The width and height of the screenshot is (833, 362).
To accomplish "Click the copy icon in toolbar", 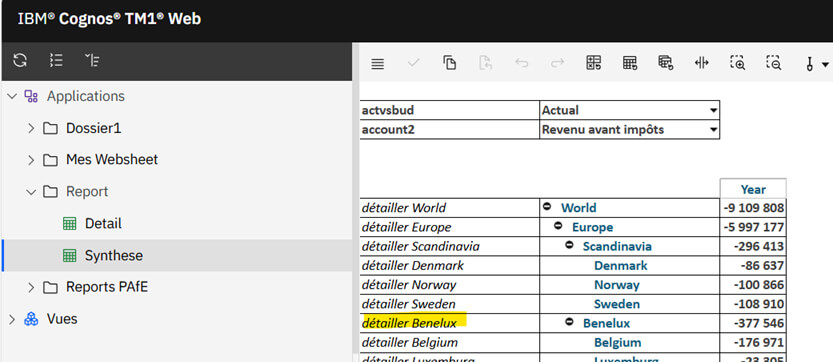I will [x=449, y=63].
